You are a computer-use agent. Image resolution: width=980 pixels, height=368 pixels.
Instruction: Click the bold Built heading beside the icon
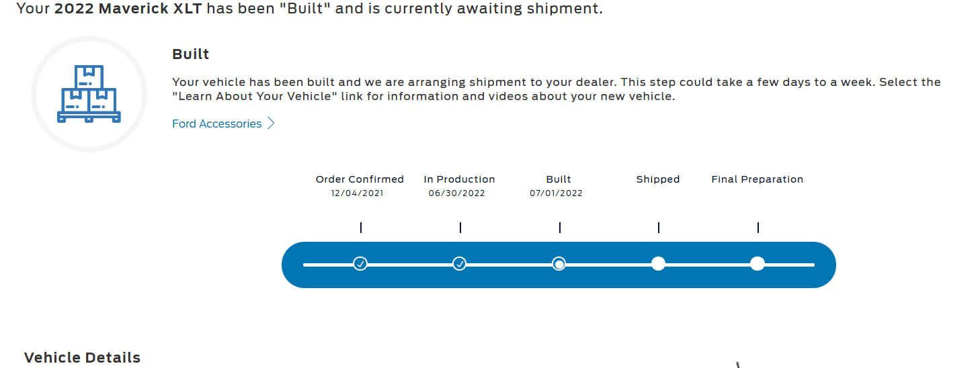tap(191, 54)
